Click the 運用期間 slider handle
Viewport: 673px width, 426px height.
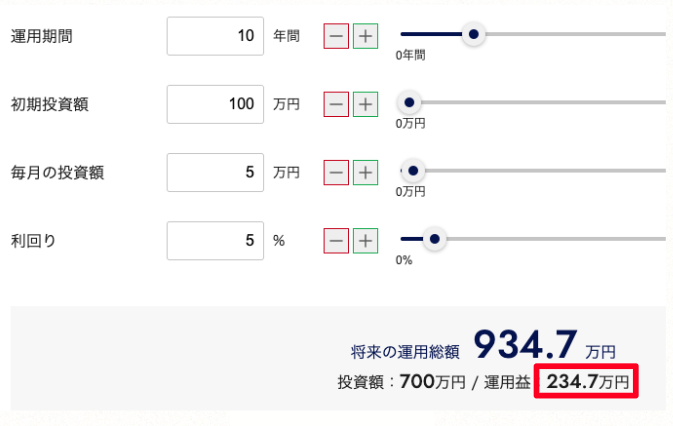475,35
